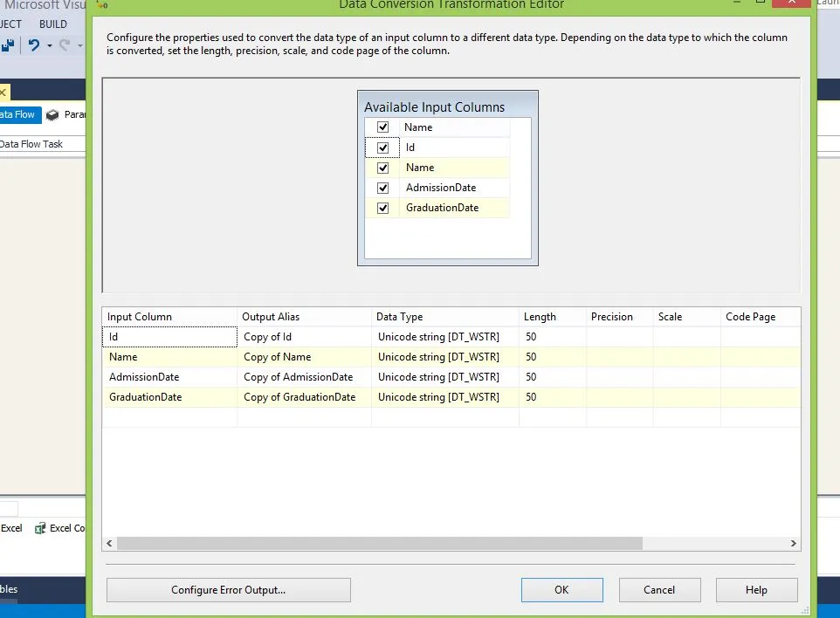Edit Length value for GraduationDate row
Viewport: 840px width, 618px height.
pos(553,397)
